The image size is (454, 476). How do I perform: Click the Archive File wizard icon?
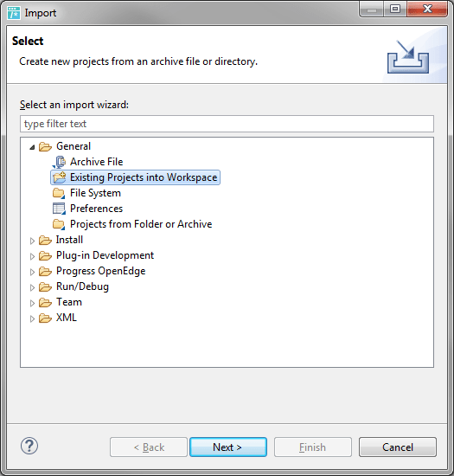(59, 162)
